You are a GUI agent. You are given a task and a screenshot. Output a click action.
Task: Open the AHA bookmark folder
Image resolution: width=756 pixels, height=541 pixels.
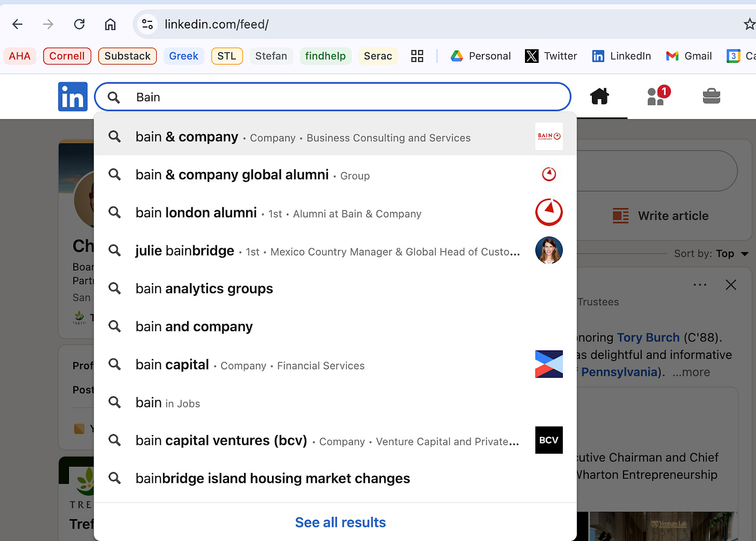pos(20,56)
